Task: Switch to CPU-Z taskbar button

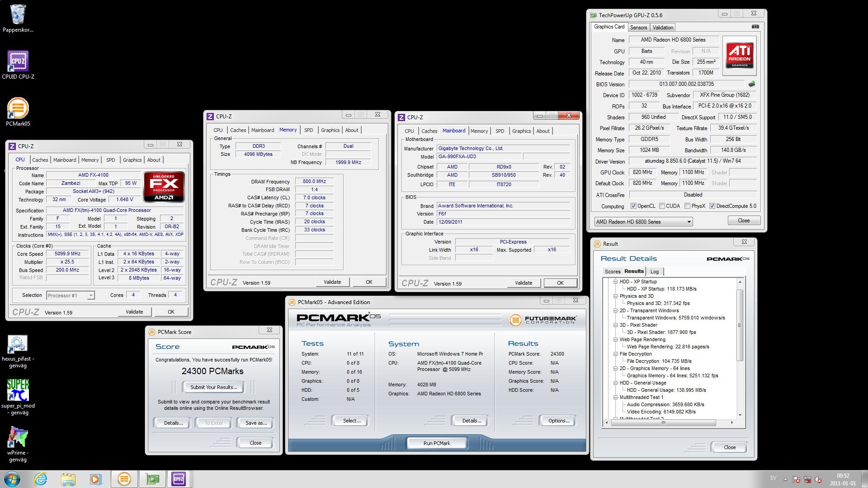Action: point(179,479)
